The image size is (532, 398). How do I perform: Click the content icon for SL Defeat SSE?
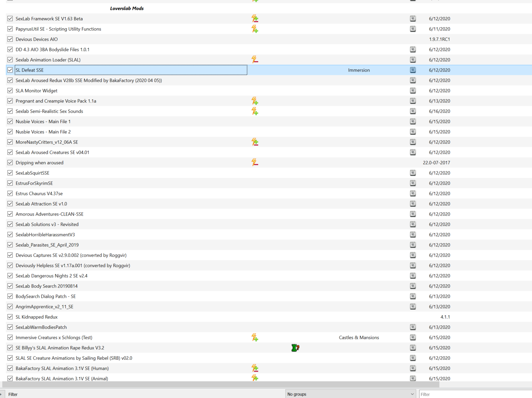[413, 70]
